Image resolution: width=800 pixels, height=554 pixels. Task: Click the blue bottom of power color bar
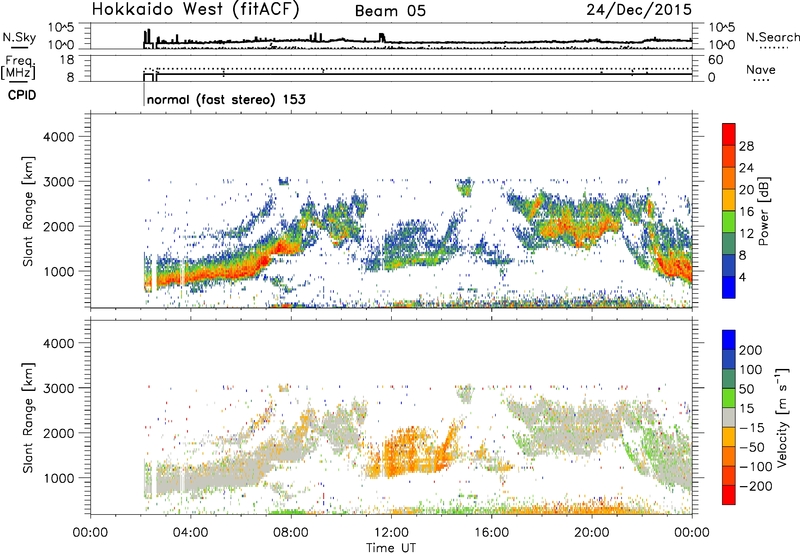[729, 288]
